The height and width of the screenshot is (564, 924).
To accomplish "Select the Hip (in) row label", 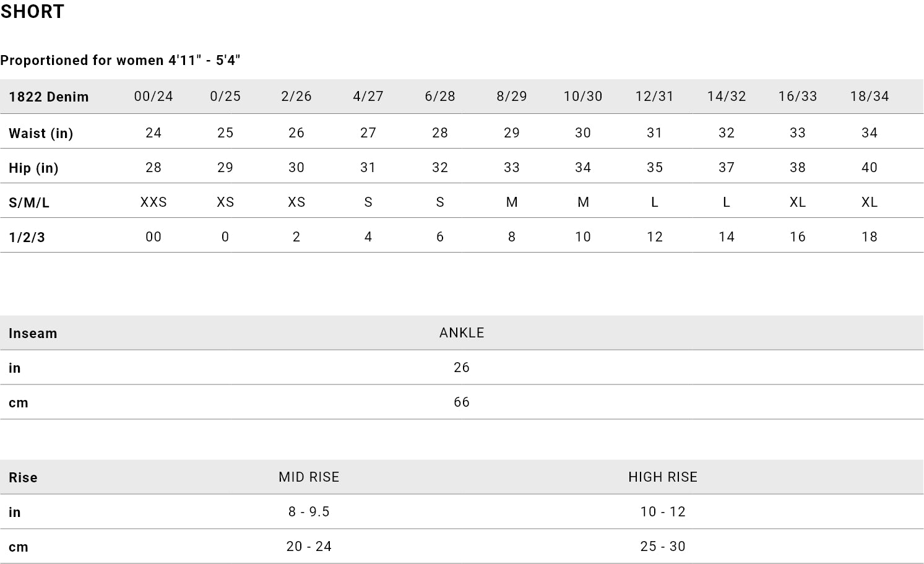I will (33, 168).
